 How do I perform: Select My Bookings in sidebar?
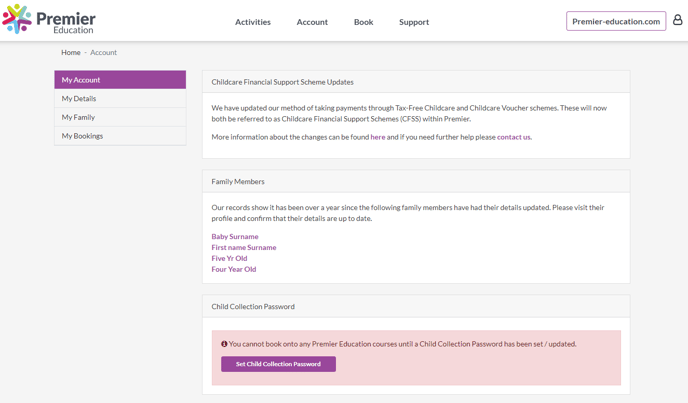pyautogui.click(x=120, y=136)
